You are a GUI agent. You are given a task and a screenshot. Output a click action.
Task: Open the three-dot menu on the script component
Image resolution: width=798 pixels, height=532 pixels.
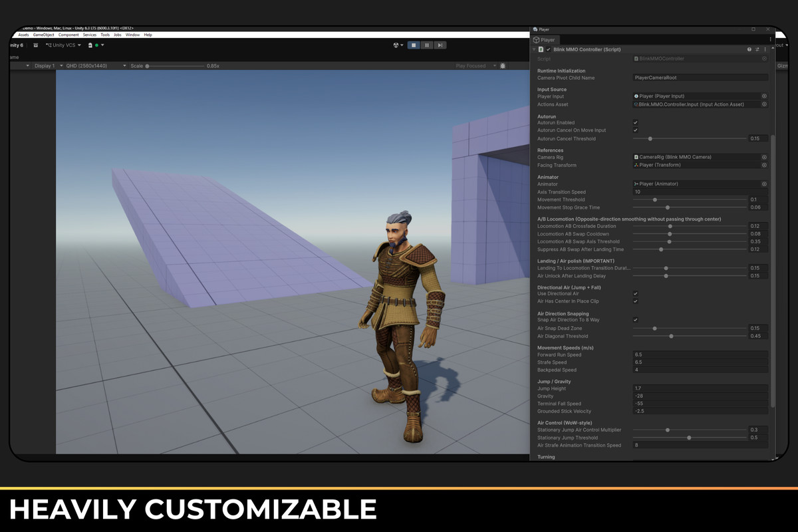tap(765, 49)
